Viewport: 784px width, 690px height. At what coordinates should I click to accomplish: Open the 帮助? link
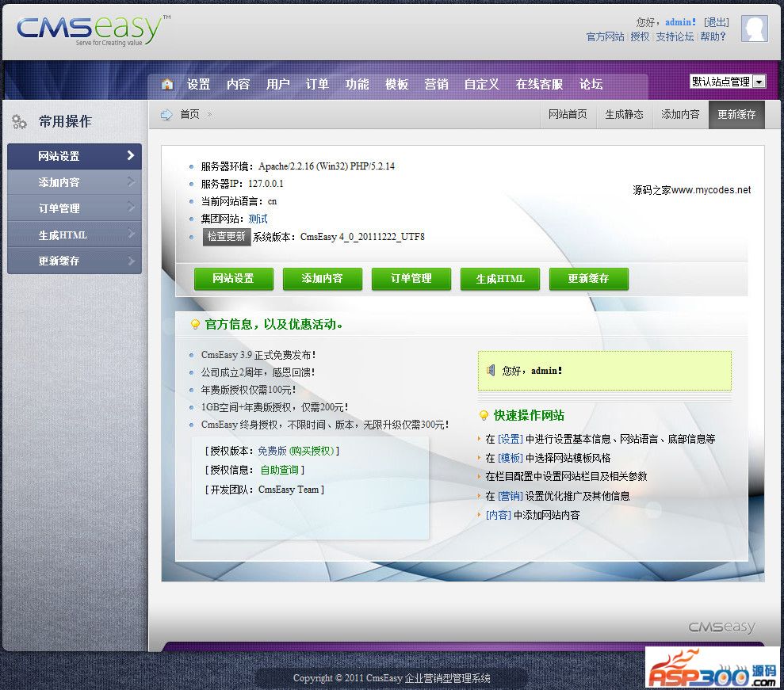(x=713, y=36)
